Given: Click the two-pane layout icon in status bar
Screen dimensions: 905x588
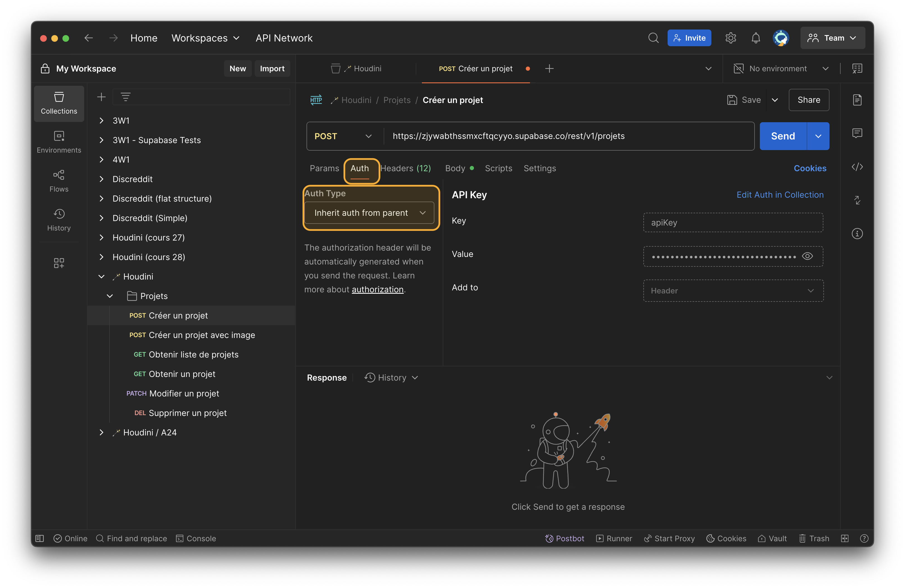Looking at the screenshot, I should 845,538.
